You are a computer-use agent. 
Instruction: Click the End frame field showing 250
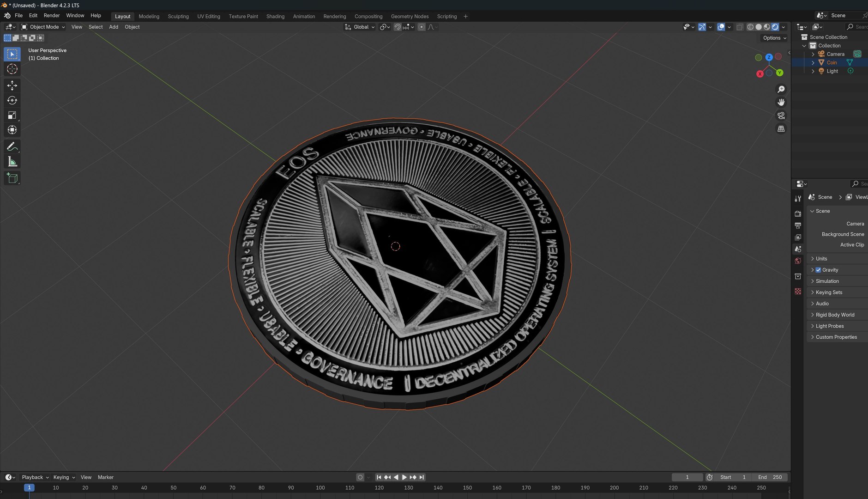(x=770, y=477)
